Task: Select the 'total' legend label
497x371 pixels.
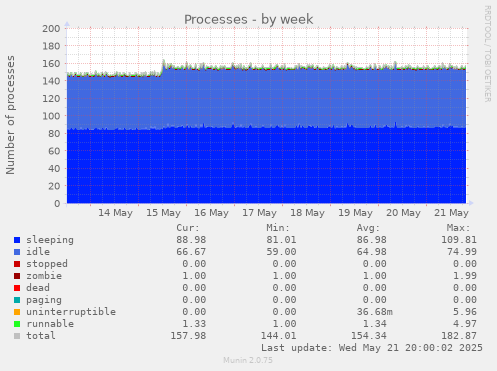Action: (x=41, y=336)
